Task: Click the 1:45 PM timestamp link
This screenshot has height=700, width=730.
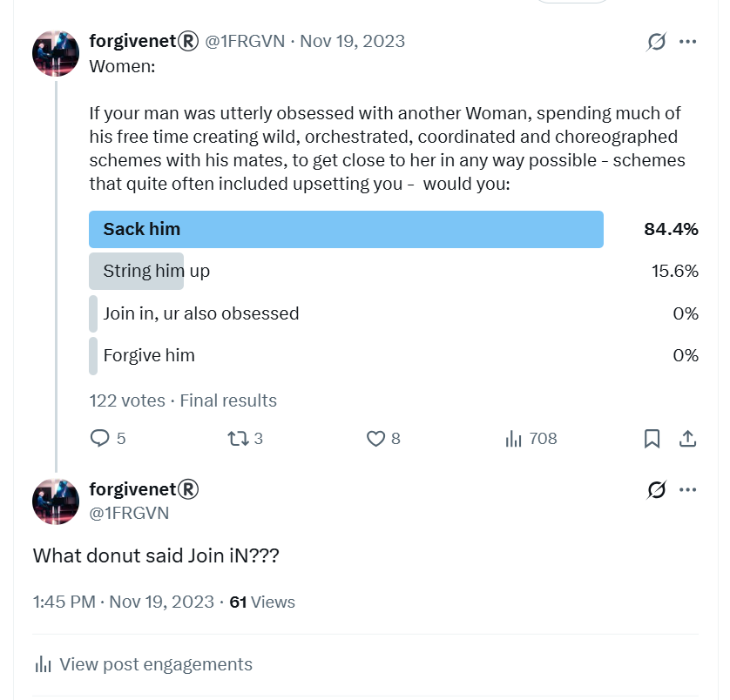Action: coord(64,602)
